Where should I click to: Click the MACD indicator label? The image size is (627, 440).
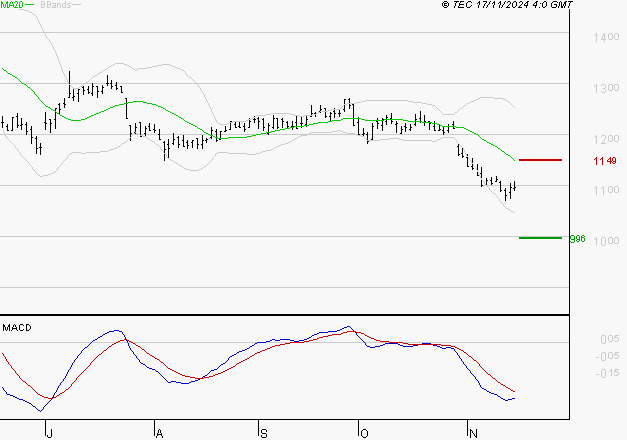(17, 328)
